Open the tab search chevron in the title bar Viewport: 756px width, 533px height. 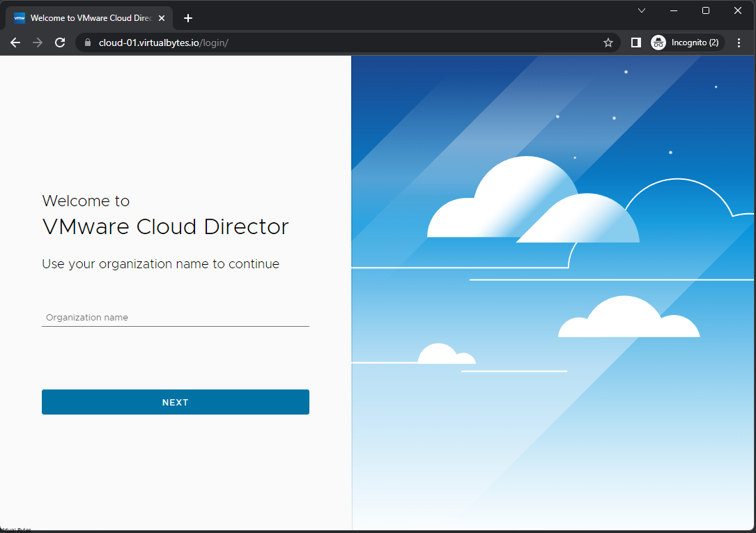641,10
